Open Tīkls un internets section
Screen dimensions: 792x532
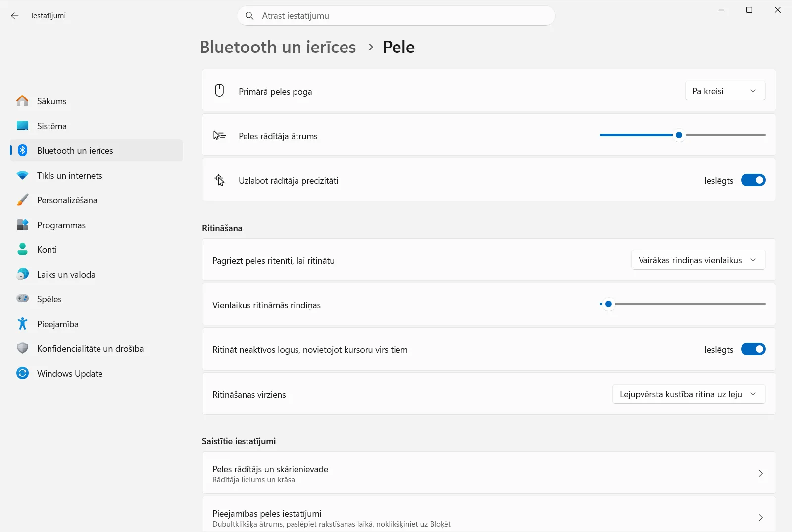point(97,175)
